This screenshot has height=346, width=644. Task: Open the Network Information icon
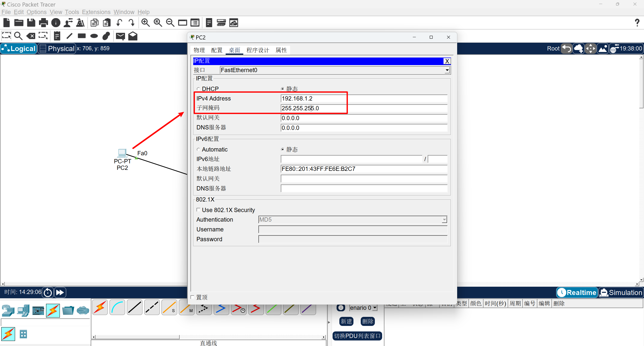click(56, 23)
